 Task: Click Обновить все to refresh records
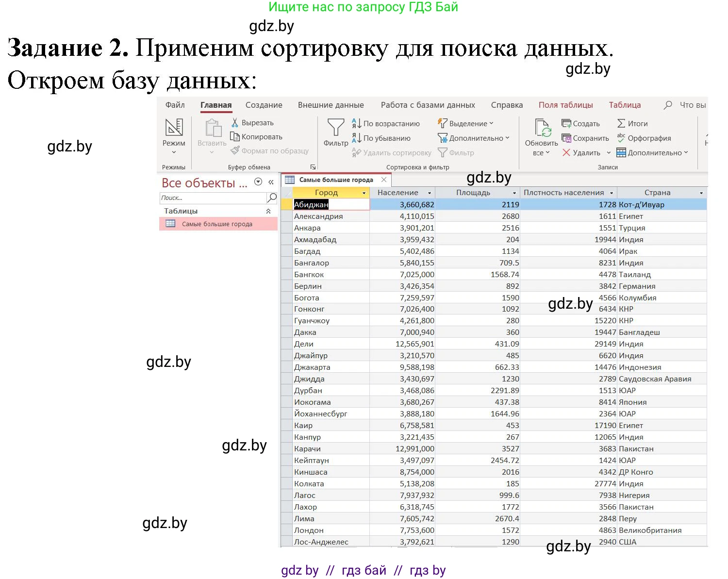(542, 136)
